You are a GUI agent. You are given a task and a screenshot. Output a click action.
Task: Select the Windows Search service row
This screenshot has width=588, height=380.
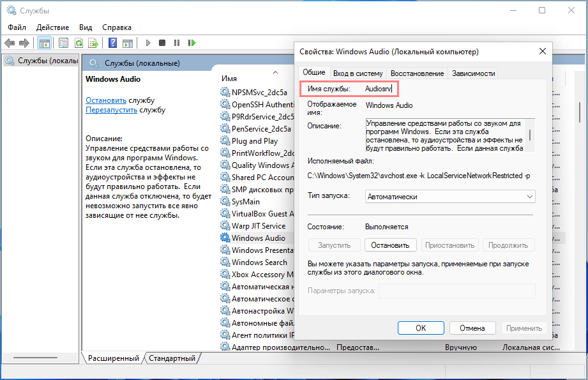[257, 262]
